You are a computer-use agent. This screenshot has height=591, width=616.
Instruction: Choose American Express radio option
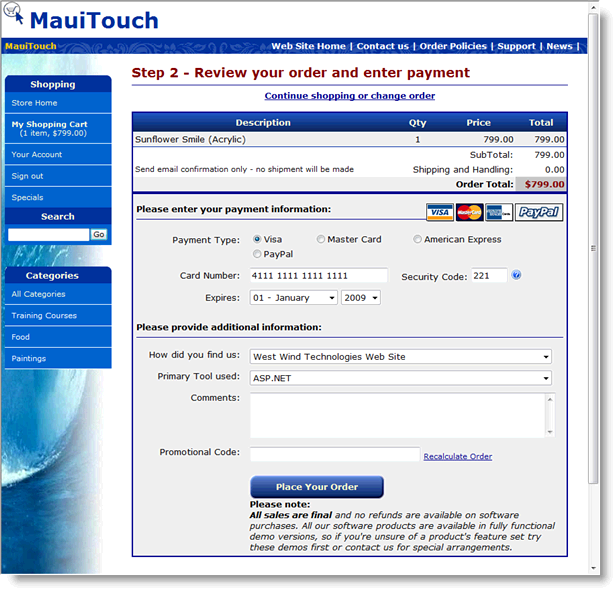click(x=418, y=240)
